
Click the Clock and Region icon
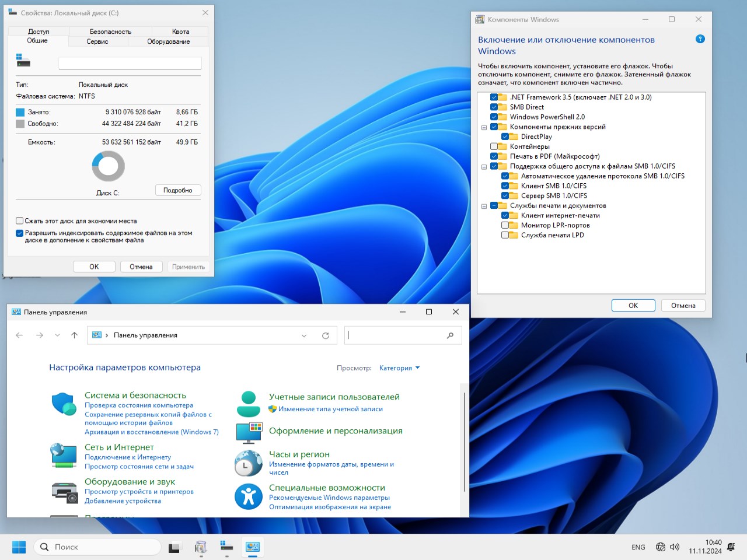coord(249,463)
